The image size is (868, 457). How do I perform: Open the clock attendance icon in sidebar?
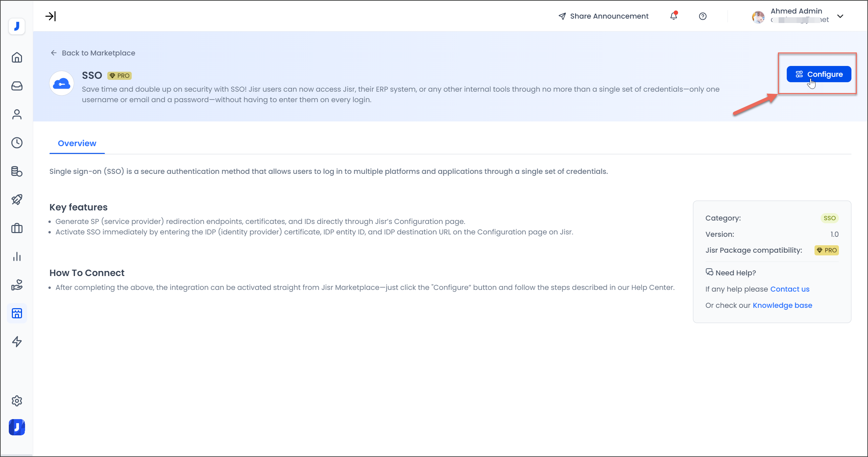point(17,143)
